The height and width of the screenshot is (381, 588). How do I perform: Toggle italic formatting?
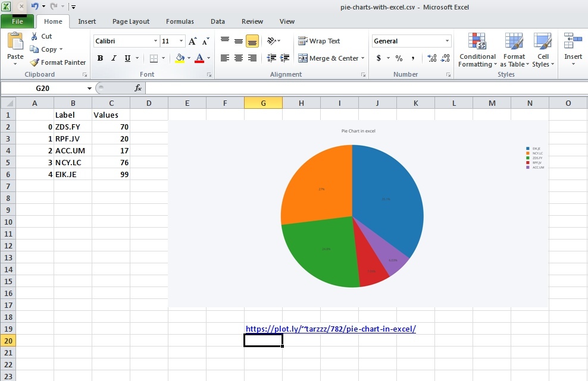pyautogui.click(x=114, y=58)
